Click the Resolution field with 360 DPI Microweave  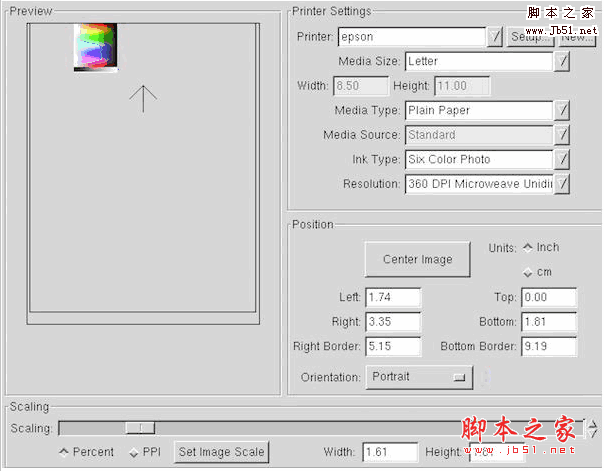pyautogui.click(x=479, y=184)
